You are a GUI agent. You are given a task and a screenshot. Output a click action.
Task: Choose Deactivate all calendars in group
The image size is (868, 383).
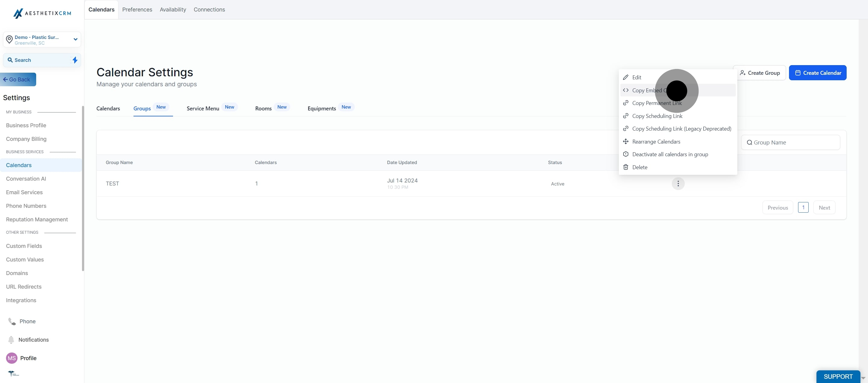click(678, 154)
